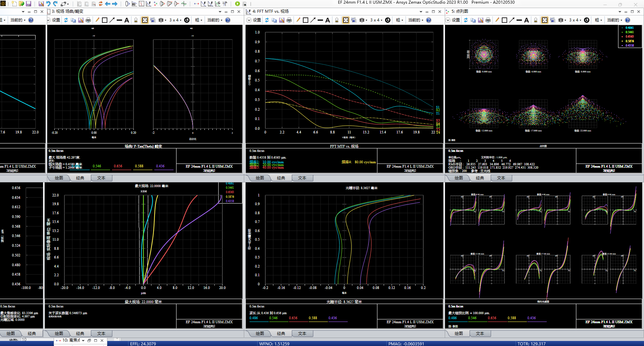Image resolution: width=644 pixels, height=346 pixels.
Task: Select the pencil annotation tool in window 3
Action: [x=97, y=20]
